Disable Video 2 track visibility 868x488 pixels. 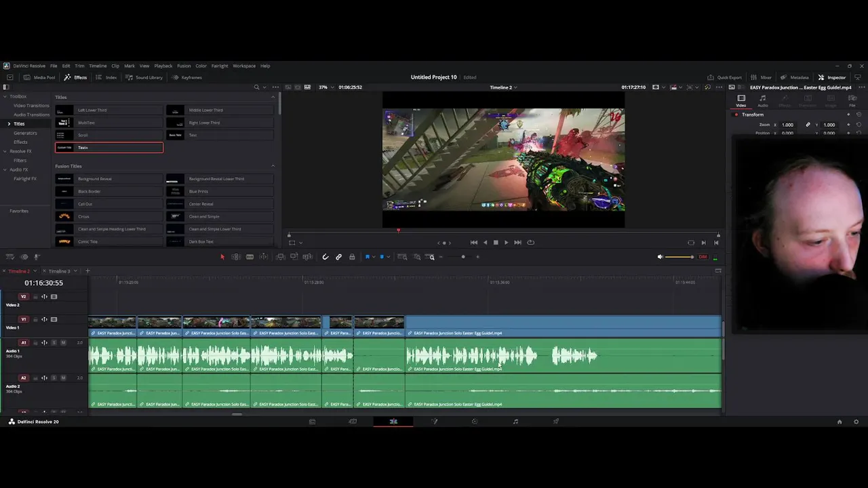pyautogui.click(x=54, y=297)
